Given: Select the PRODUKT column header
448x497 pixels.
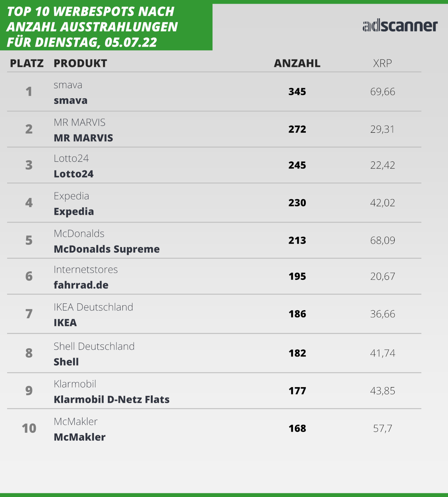Looking at the screenshot, I should (80, 64).
